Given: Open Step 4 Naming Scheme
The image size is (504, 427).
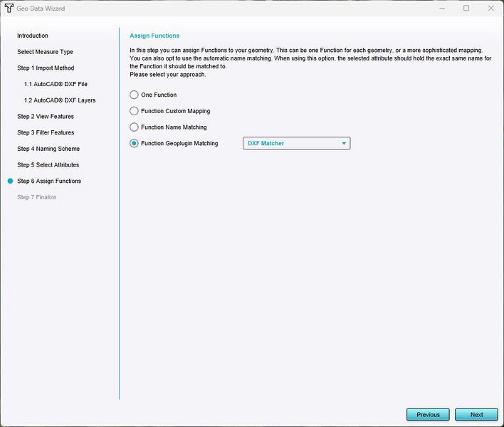Looking at the screenshot, I should 48,149.
